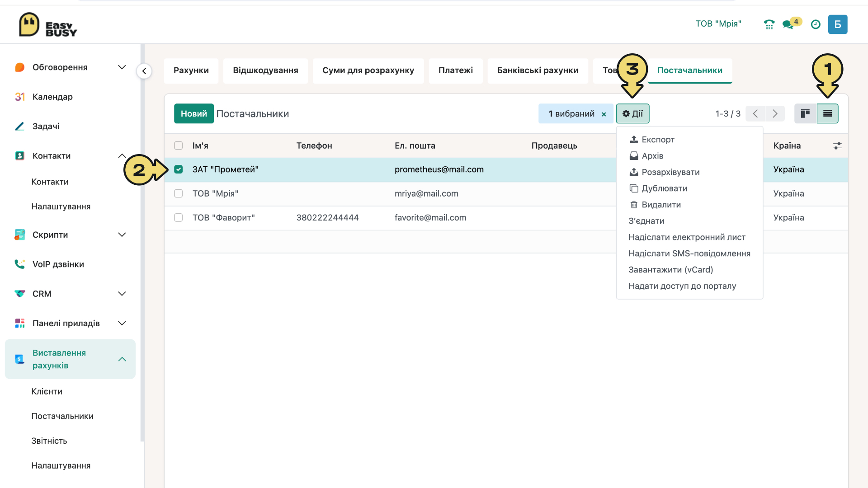
Task: Expand the Панелі приладів section
Action: [122, 323]
